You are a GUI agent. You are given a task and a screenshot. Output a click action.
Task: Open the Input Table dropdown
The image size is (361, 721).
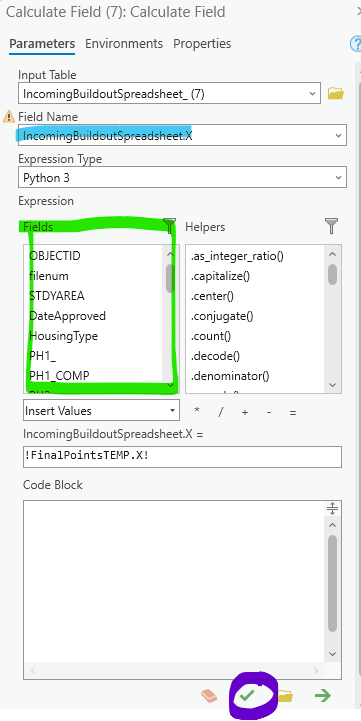(313, 94)
